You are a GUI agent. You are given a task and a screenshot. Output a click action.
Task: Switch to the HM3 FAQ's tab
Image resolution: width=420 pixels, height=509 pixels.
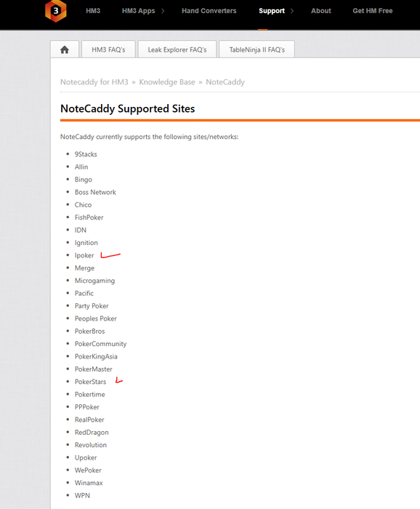tap(108, 49)
